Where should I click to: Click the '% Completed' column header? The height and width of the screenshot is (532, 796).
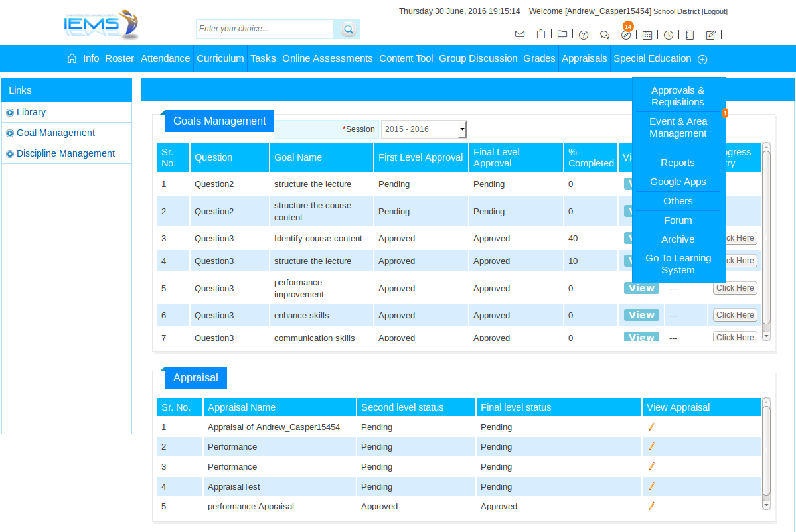(590, 158)
